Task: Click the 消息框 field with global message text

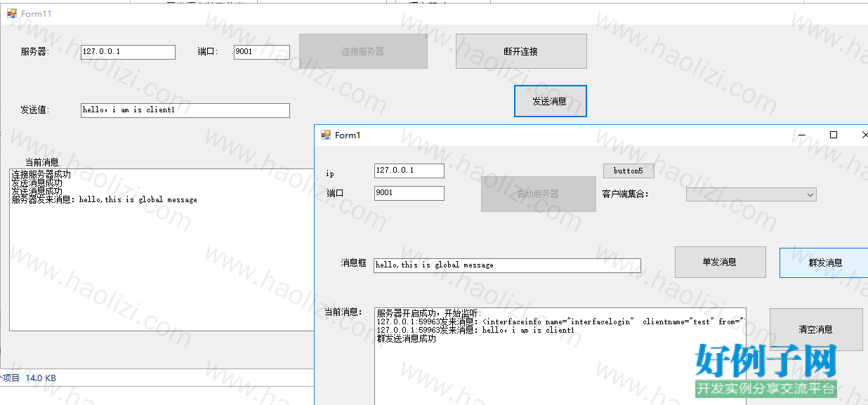Action: (x=508, y=265)
